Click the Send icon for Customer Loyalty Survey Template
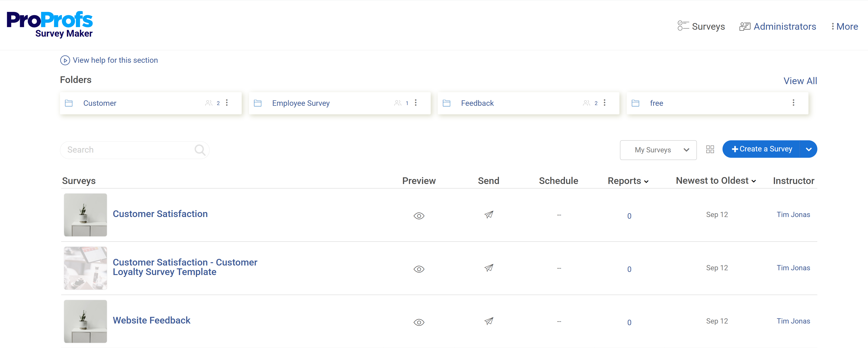This screenshot has width=868, height=348. tap(489, 268)
